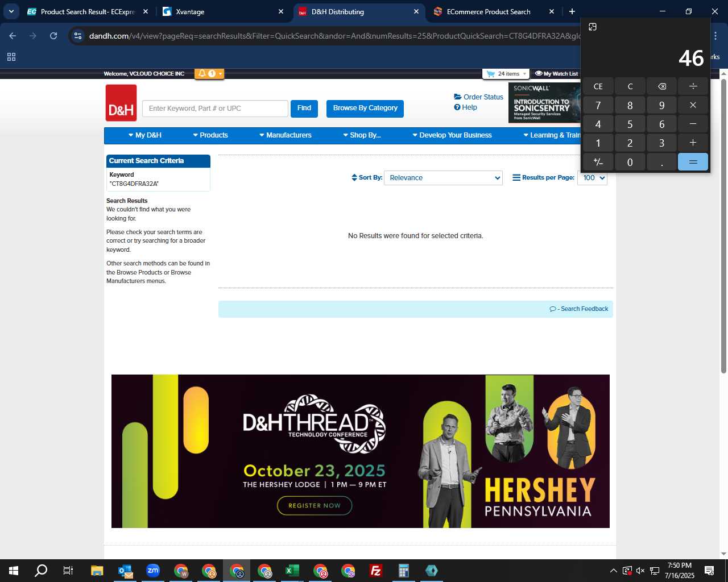The image size is (728, 582).
Task: Open the Sort By Relevance dropdown
Action: [443, 178]
